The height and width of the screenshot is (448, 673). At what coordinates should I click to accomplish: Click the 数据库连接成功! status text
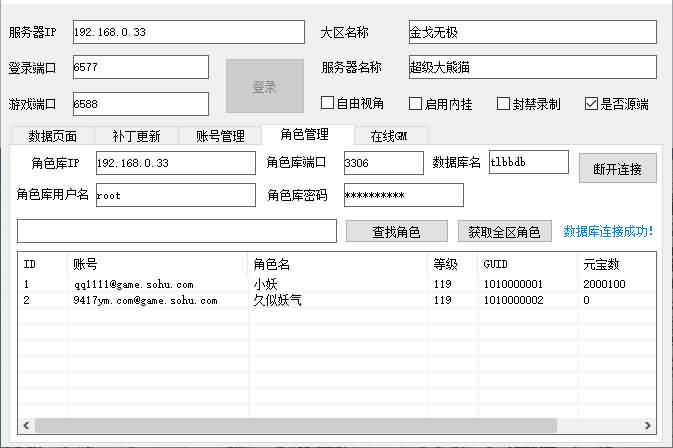(608, 231)
